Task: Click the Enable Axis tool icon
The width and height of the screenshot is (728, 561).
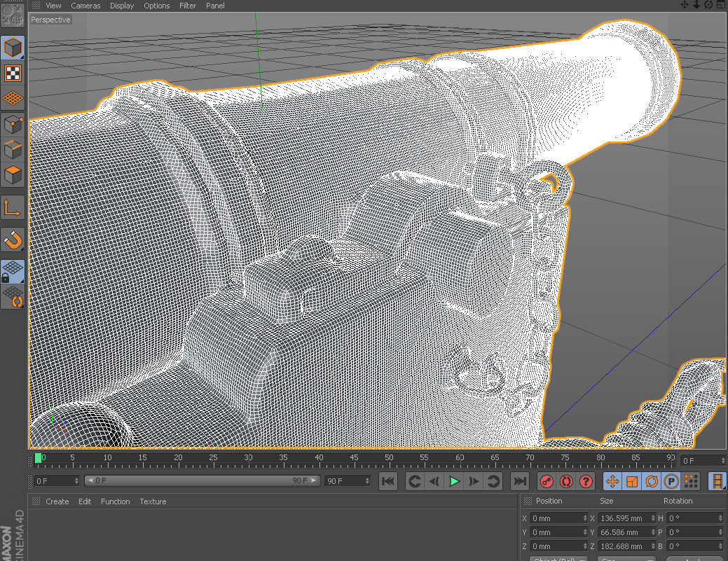Action: (x=13, y=207)
